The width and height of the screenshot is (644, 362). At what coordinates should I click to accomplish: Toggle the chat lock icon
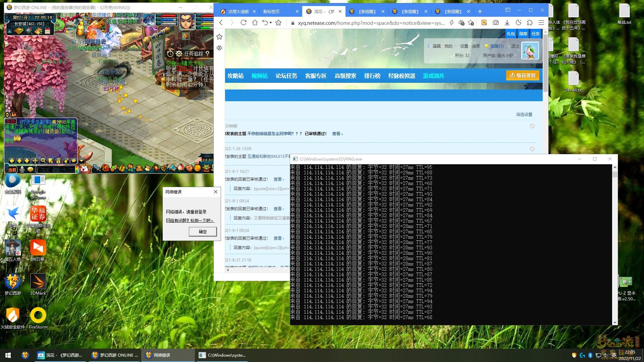coord(58,161)
